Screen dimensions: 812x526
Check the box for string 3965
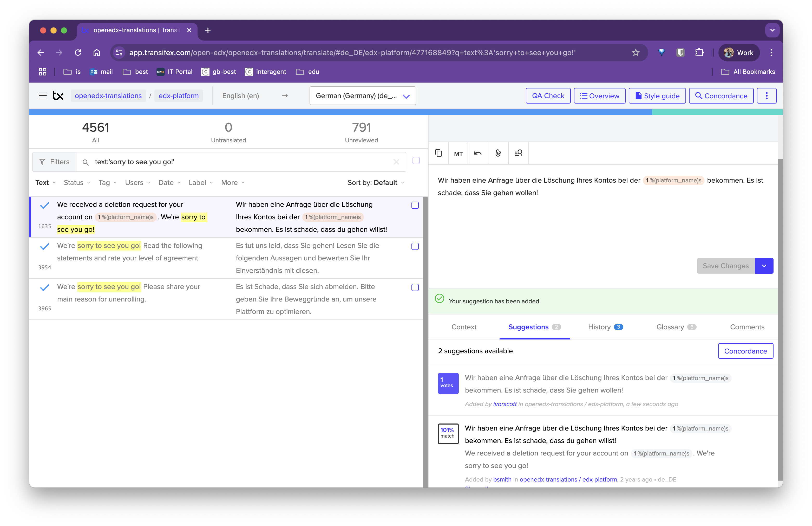tap(415, 288)
